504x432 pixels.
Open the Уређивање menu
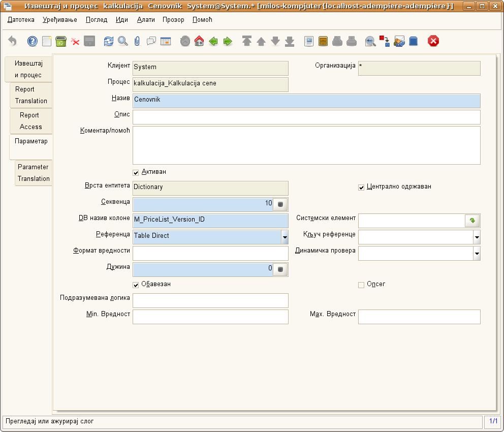tap(60, 20)
